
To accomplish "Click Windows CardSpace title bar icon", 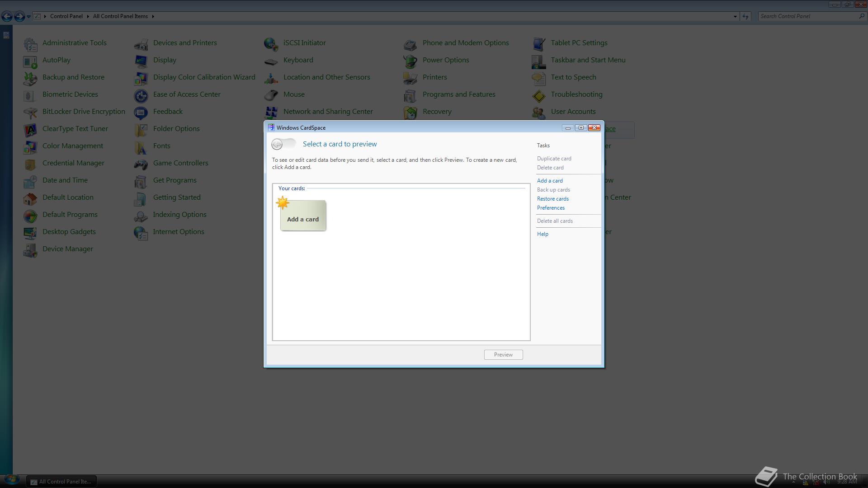I will (x=271, y=128).
